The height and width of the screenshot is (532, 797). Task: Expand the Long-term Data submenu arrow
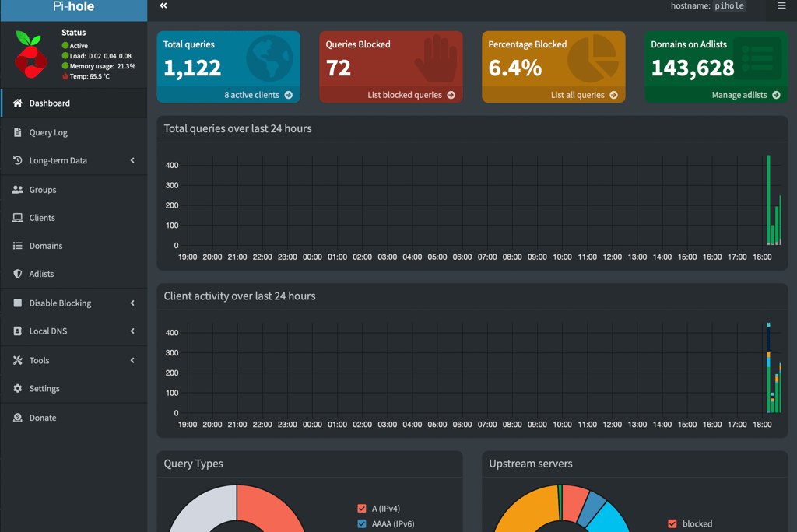click(132, 160)
